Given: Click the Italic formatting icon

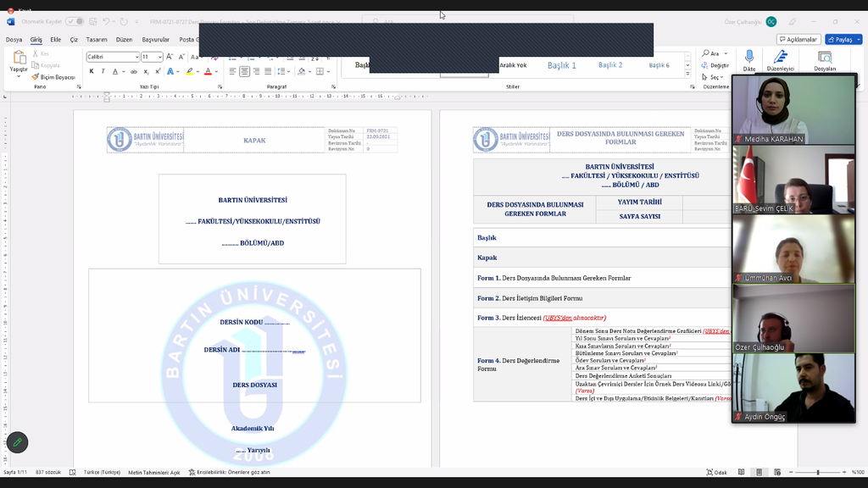Looking at the screenshot, I should pos(103,72).
